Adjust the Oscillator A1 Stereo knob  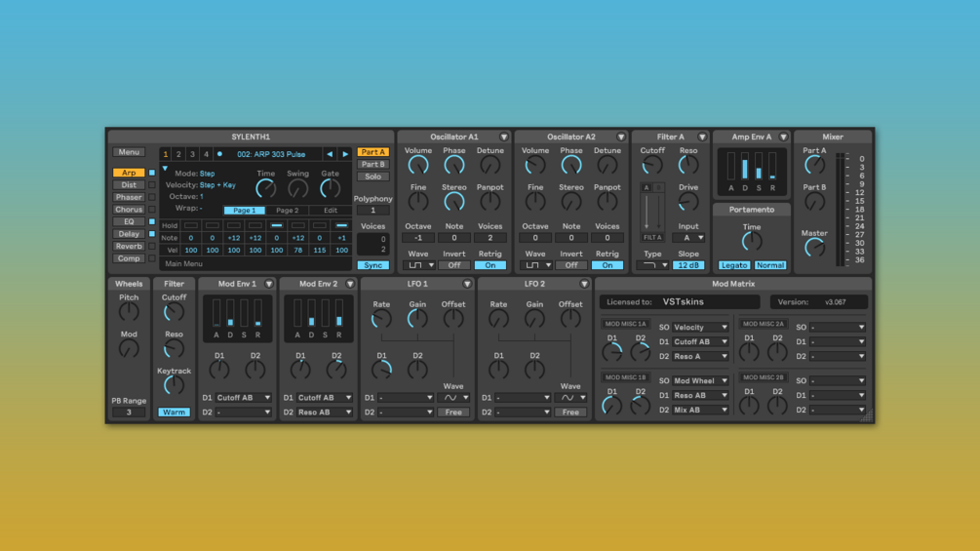[453, 202]
